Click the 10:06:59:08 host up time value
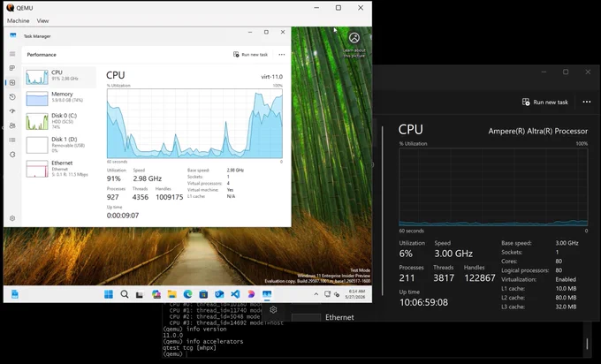Viewport: 601px width, 364px height. click(423, 302)
